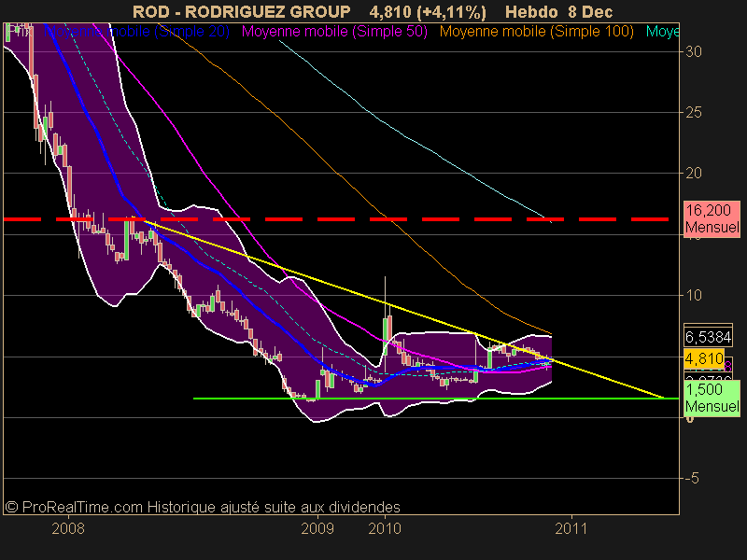The width and height of the screenshot is (747, 560).
Task: Click the red 16,200 Mensuel price tag
Action: 712,218
